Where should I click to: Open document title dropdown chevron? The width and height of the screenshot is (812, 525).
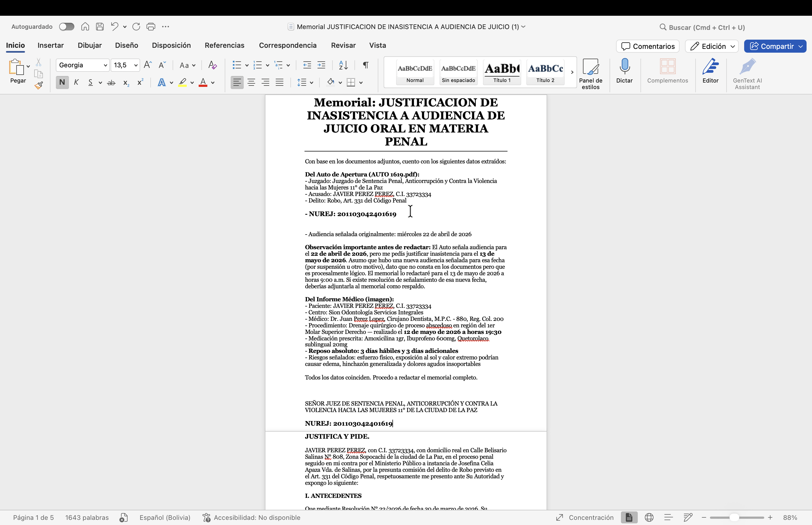[524, 27]
